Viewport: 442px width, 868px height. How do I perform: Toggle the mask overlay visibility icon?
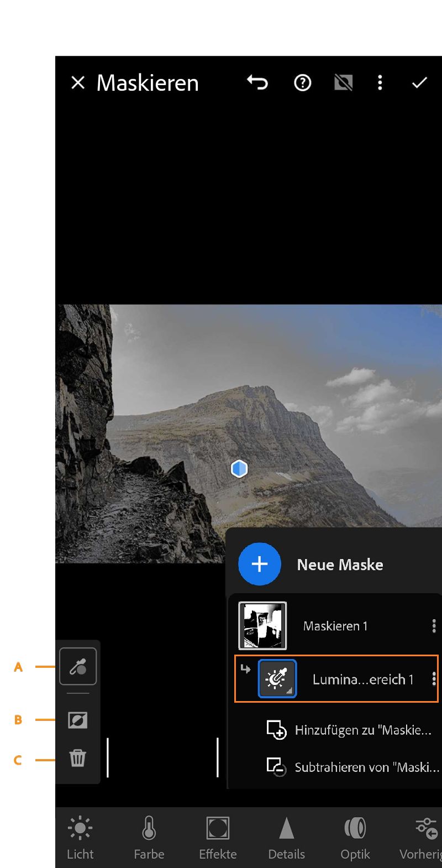pyautogui.click(x=343, y=83)
